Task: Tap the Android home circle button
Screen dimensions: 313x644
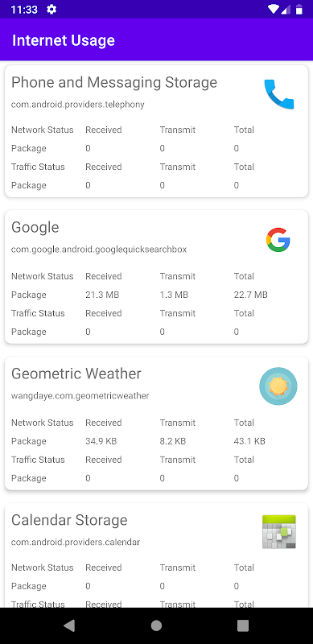Action: tap(156, 625)
